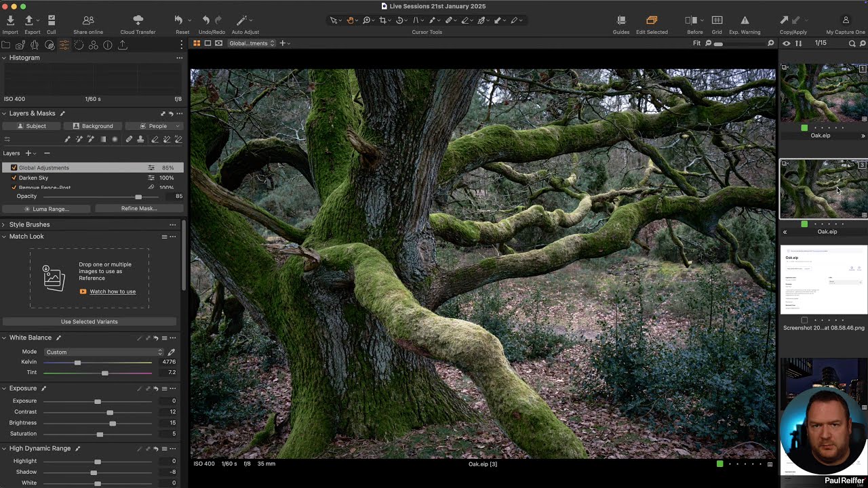Click the Kelvin slider handle
This screenshot has width=868, height=488.
[x=77, y=363]
